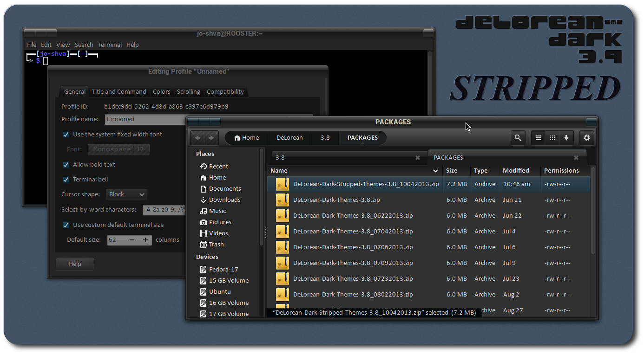This screenshot has width=644, height=355.
Task: Open the Terminal menu in the menu bar
Action: coord(110,45)
